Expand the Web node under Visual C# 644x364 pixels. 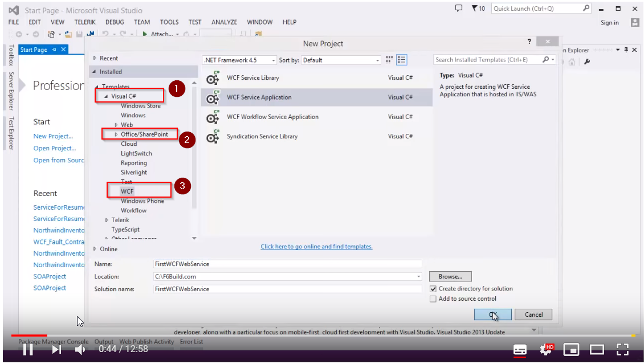tap(116, 125)
